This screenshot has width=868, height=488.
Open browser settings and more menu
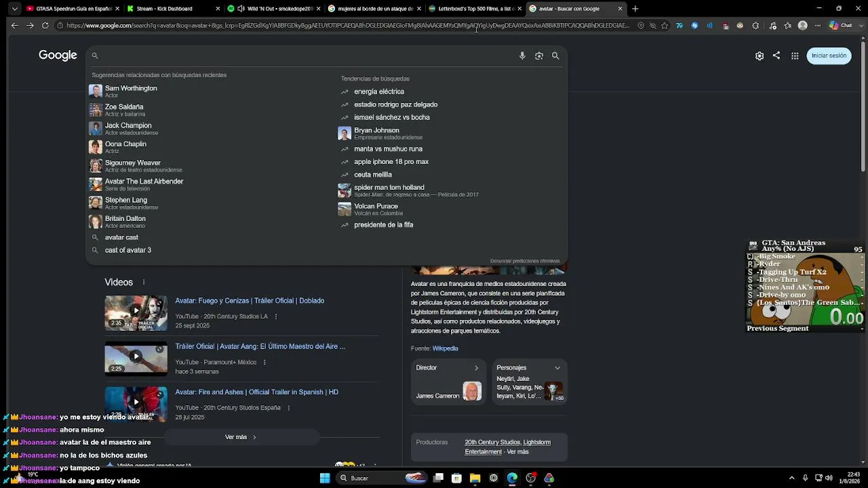(816, 26)
